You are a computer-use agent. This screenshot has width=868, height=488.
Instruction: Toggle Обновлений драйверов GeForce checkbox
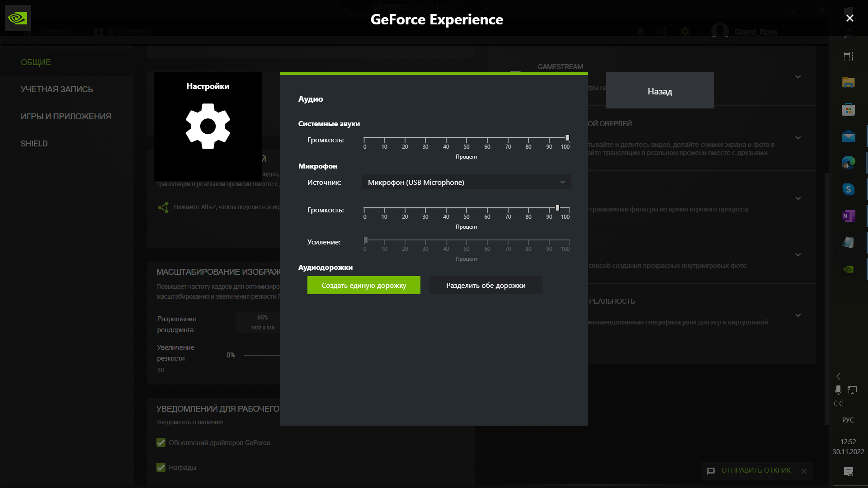(161, 443)
